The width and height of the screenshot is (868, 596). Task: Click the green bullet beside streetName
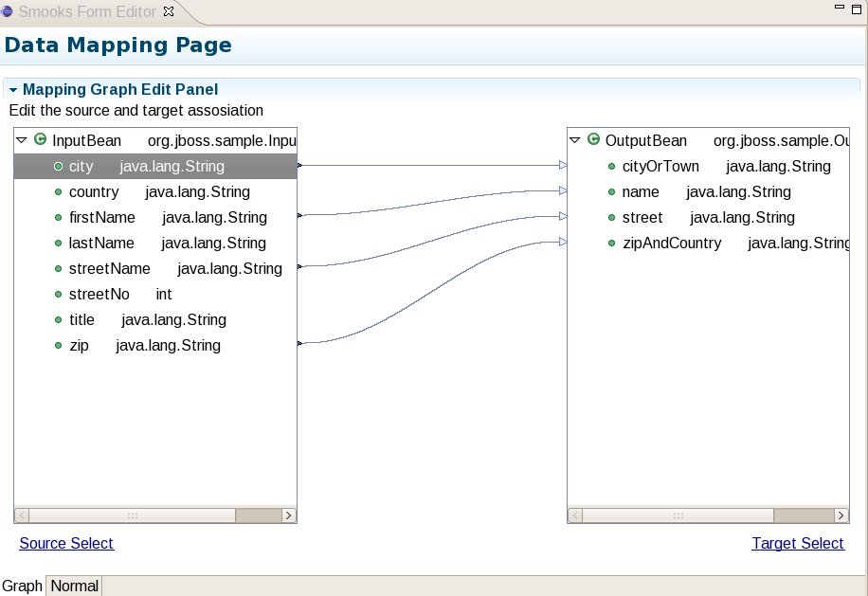tap(58, 268)
